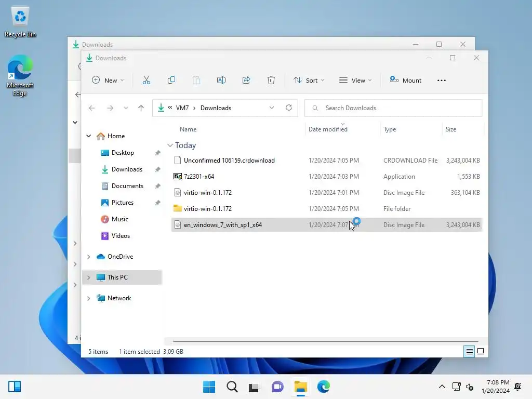Click the Refresh icon beside address bar
Image resolution: width=532 pixels, height=399 pixels.
(289, 108)
